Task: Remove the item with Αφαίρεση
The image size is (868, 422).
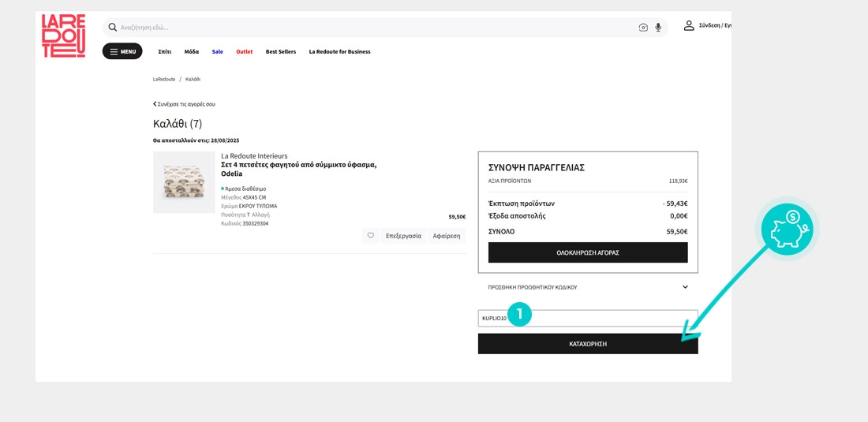Action: coord(447,236)
